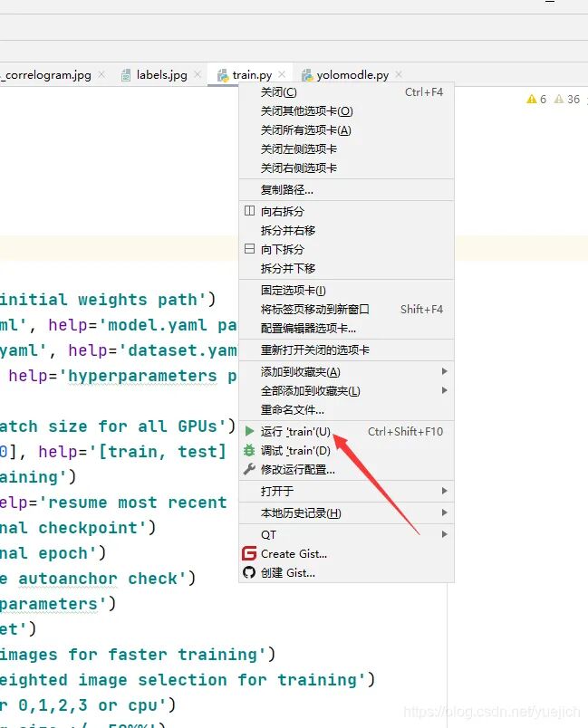Choose 重新打开关闭的选项卡

pyautogui.click(x=346, y=350)
